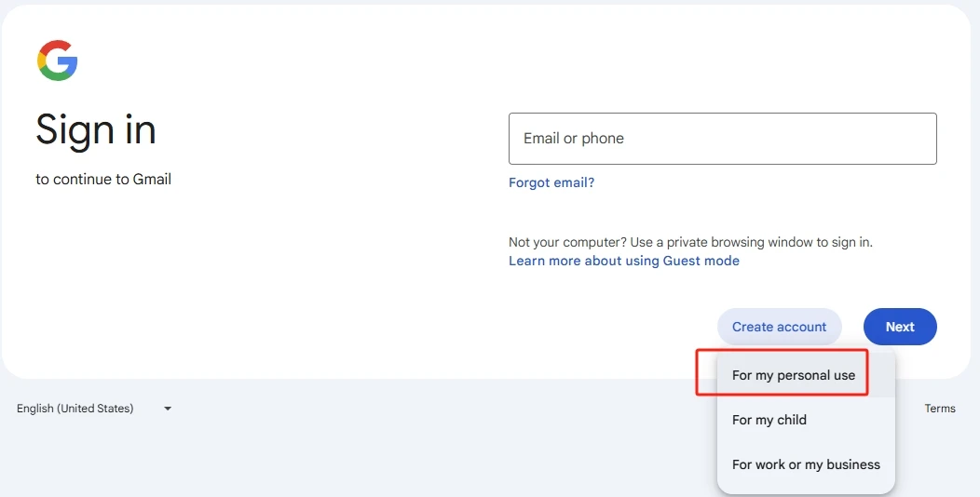Click the blue Next button
Image resolution: width=980 pixels, height=497 pixels.
click(x=899, y=327)
